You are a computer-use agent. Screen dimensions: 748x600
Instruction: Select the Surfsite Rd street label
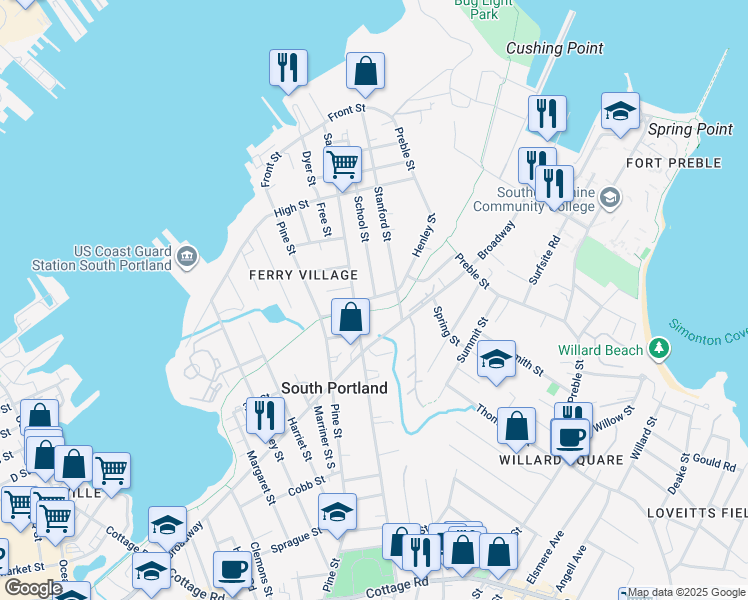[x=544, y=260]
